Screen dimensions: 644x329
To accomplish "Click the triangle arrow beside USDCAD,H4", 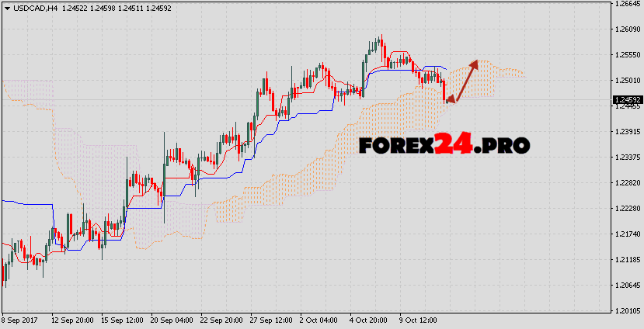I will click(x=6, y=8).
